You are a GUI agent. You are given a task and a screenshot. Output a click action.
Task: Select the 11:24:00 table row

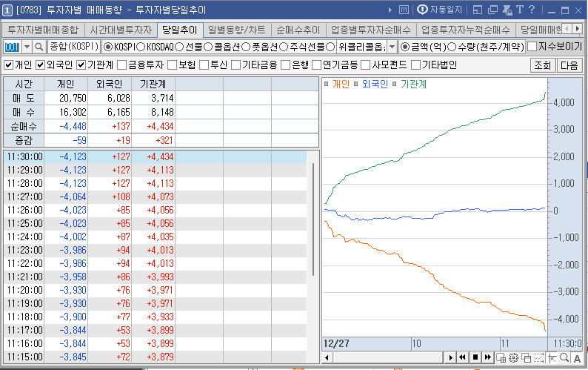[x=155, y=237]
